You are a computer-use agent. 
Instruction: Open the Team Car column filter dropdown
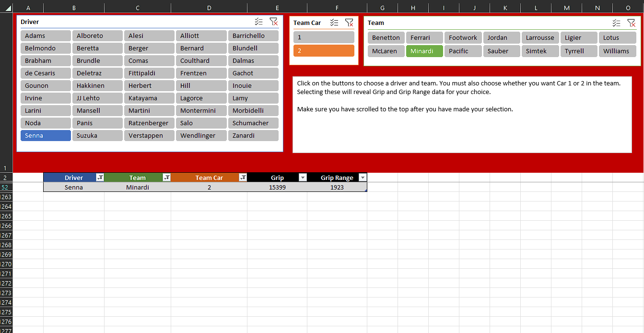click(243, 178)
